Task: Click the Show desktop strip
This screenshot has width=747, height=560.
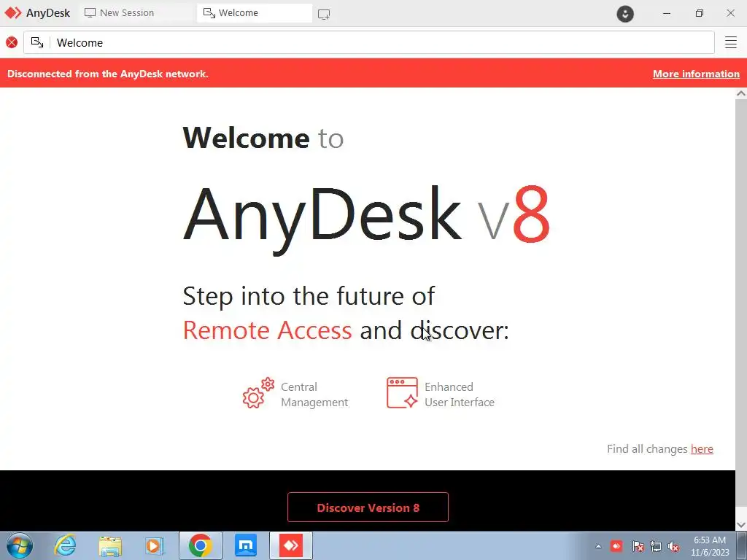Action: [x=742, y=545]
